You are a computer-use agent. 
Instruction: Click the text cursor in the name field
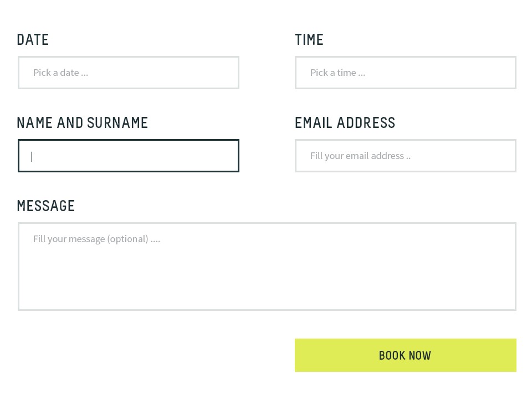(32, 156)
